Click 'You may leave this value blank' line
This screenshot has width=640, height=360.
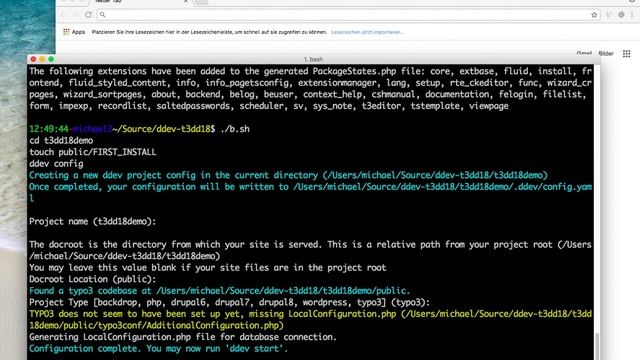(x=207, y=268)
